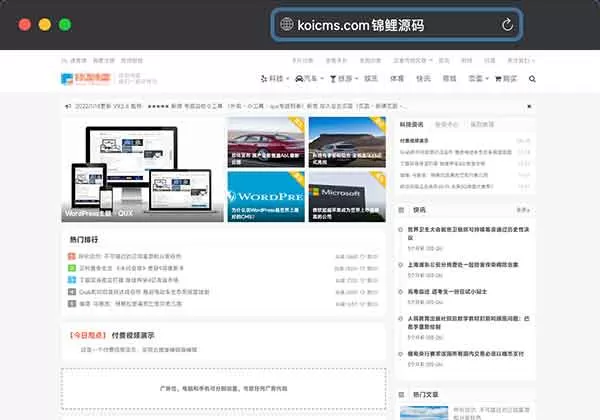Click the green rank 2 badge in 热门排行
Image resolution: width=600 pixels, height=420 pixels.
[x=72, y=268]
